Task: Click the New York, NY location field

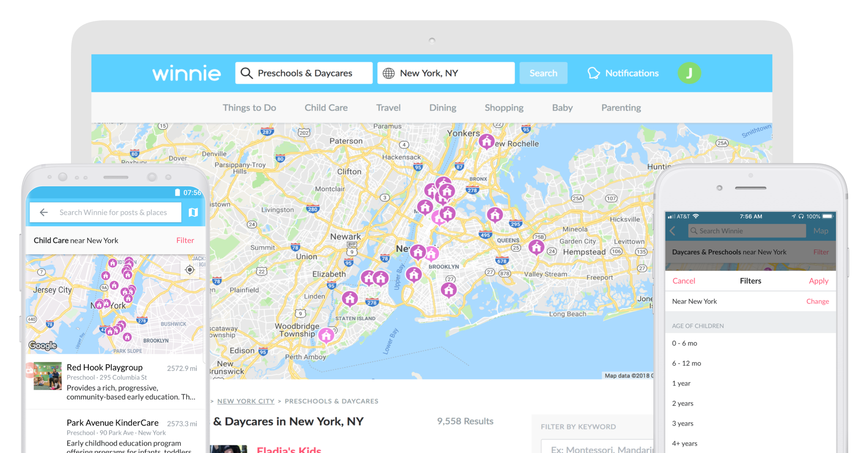Action: coord(446,73)
